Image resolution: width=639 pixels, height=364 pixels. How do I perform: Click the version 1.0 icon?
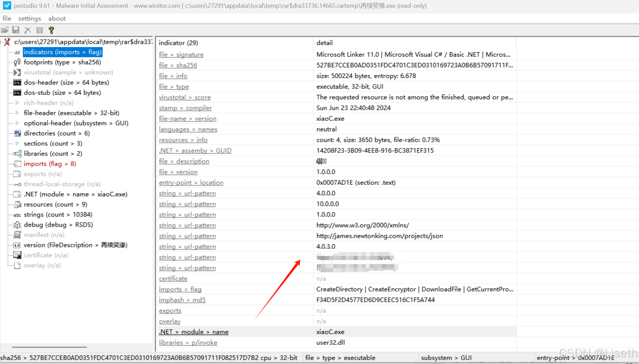[x=16, y=245]
